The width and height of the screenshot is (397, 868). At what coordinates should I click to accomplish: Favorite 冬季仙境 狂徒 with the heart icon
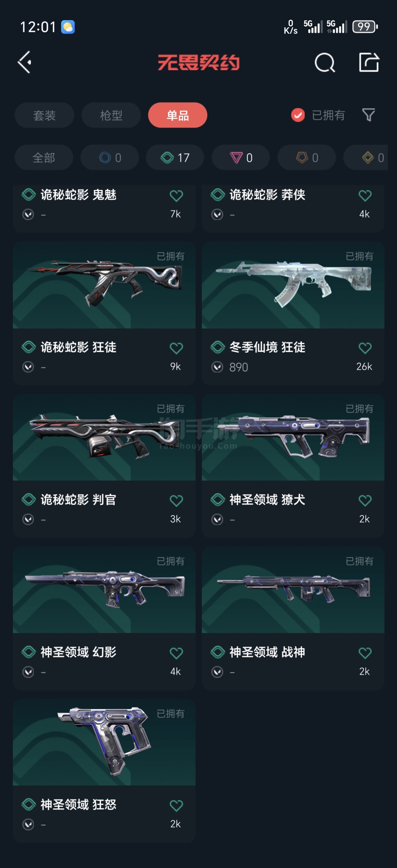point(365,348)
